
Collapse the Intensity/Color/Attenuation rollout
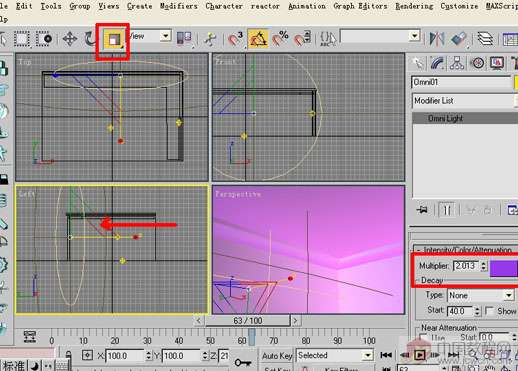(466, 250)
